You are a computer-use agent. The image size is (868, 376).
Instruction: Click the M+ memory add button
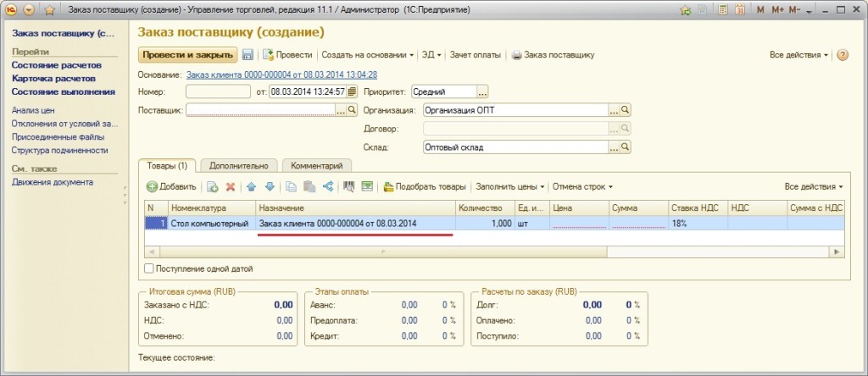778,10
